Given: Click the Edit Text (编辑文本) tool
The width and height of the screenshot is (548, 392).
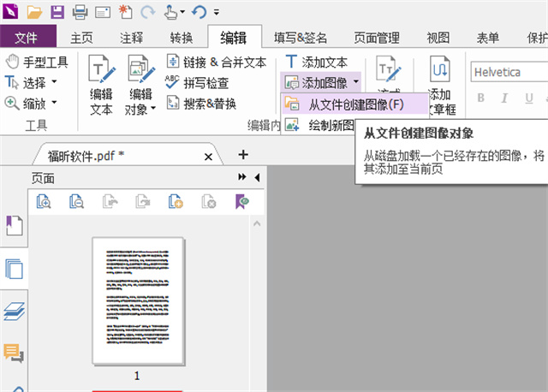Looking at the screenshot, I should click(101, 86).
